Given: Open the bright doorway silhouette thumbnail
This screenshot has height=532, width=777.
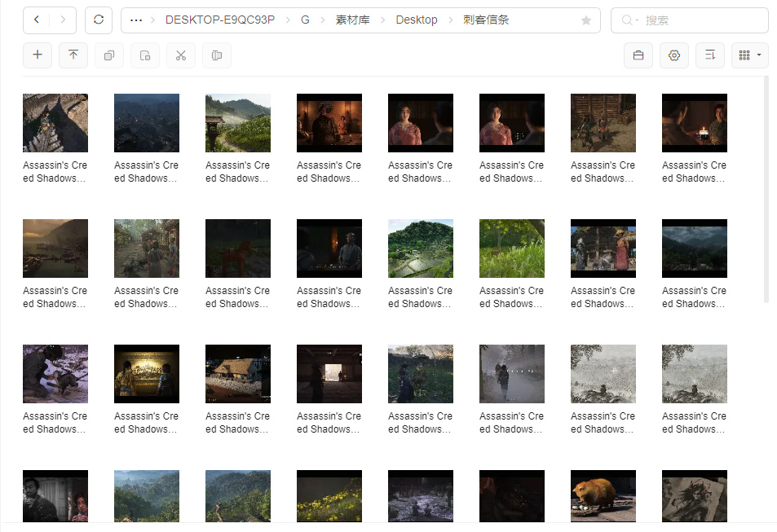Looking at the screenshot, I should coord(329,374).
